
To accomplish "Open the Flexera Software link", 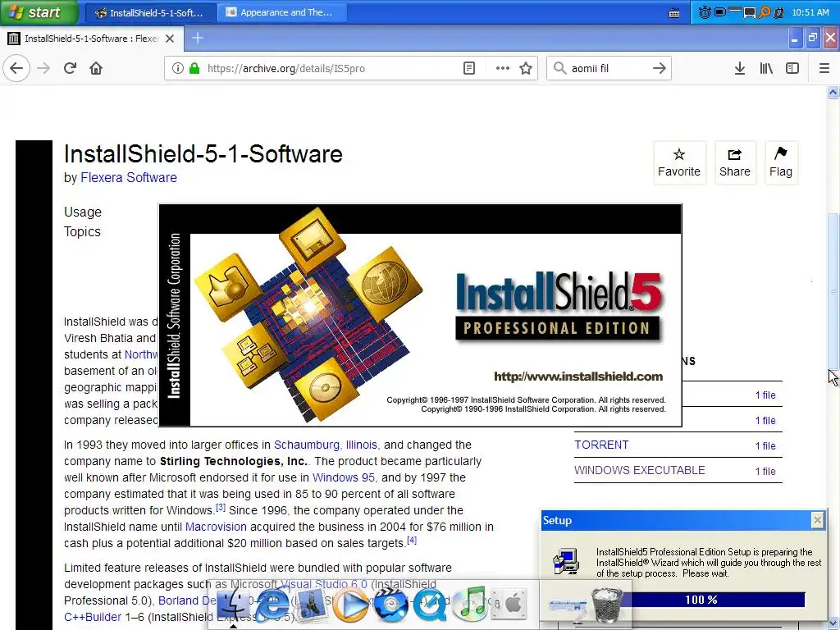I will [x=129, y=177].
